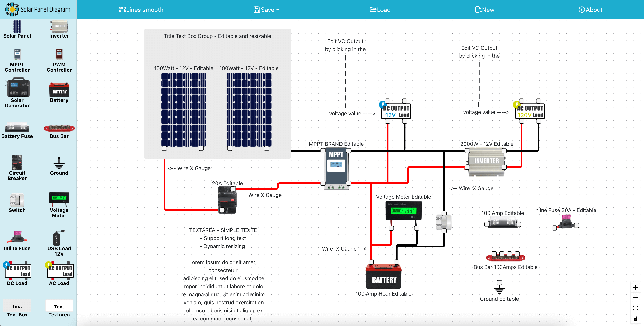Select the left solar panel on canvas
This screenshot has width=644, height=326.
pyautogui.click(x=184, y=110)
